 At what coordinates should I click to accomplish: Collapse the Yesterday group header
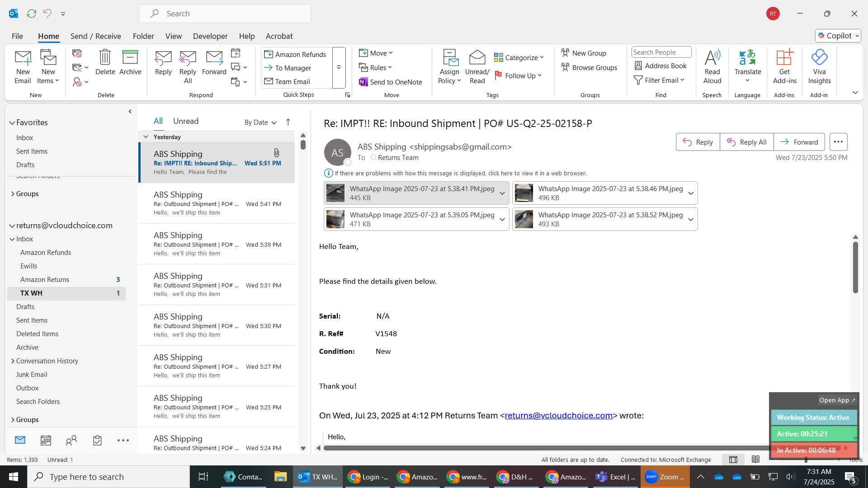[146, 136]
